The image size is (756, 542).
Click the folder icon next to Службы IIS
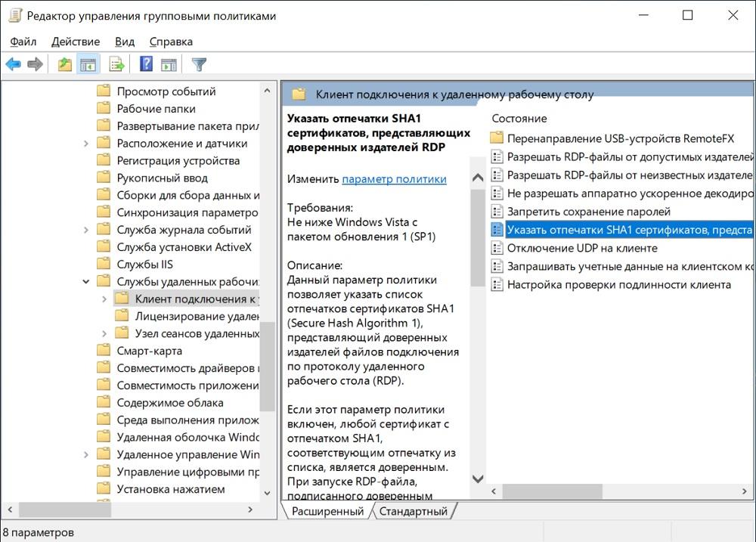[x=103, y=264]
